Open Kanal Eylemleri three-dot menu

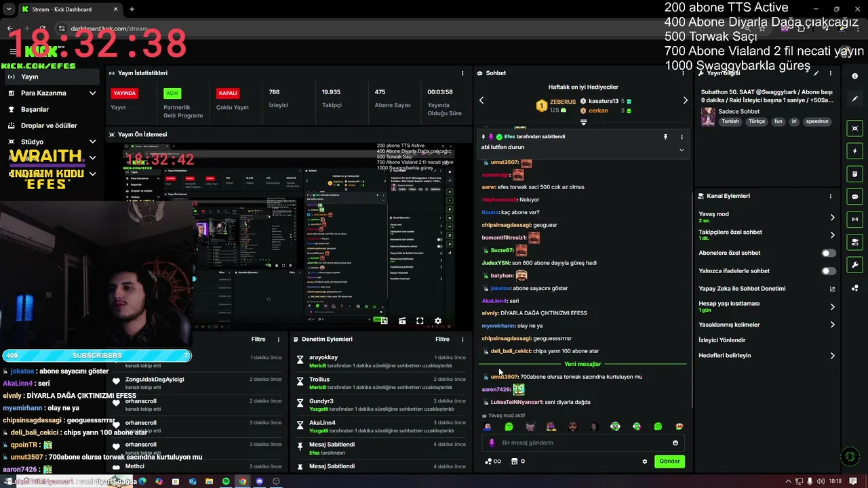click(830, 196)
